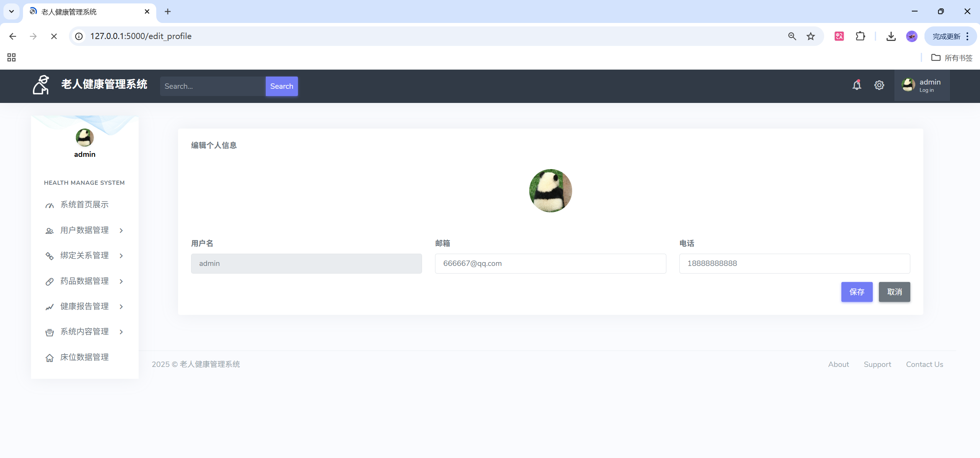This screenshot has width=980, height=458.
Task: Open the browser apps grid icon
Action: point(11,57)
